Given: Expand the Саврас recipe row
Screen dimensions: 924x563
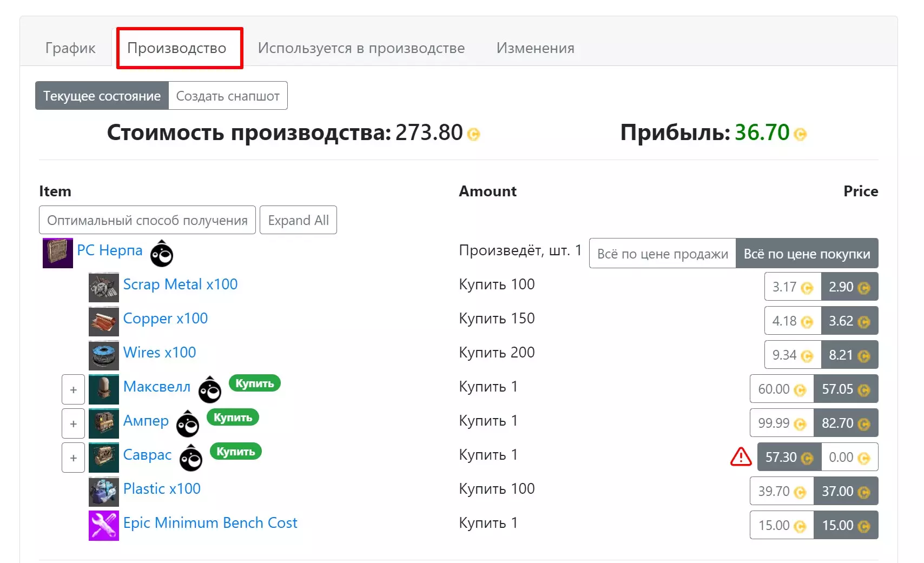Looking at the screenshot, I should [x=74, y=458].
